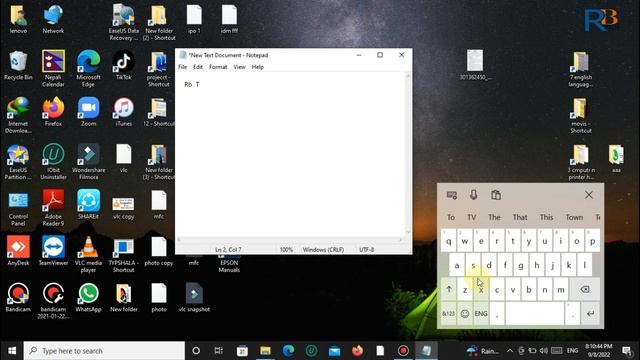The width and height of the screenshot is (640, 360).
Task: Show hidden tray icons chevron
Action: coord(510,351)
